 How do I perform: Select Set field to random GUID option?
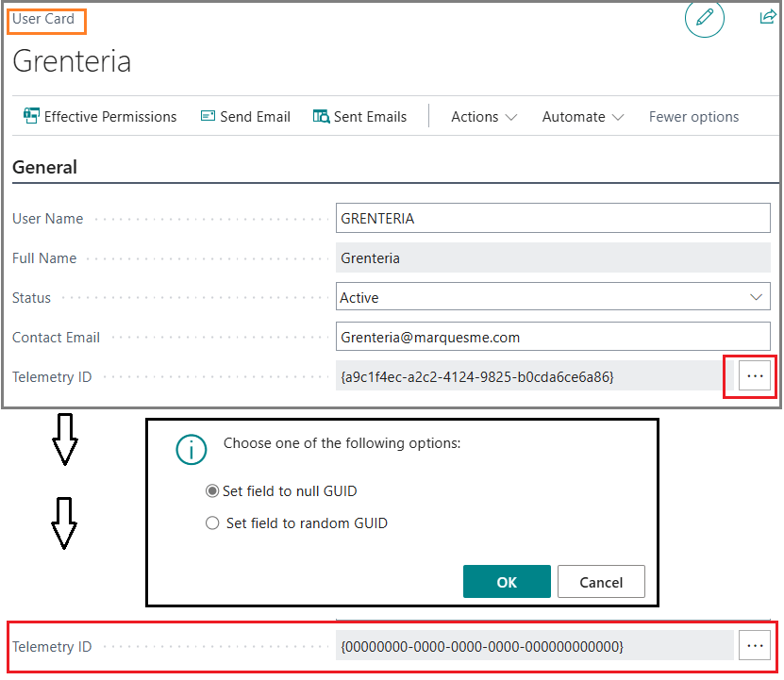(x=212, y=523)
